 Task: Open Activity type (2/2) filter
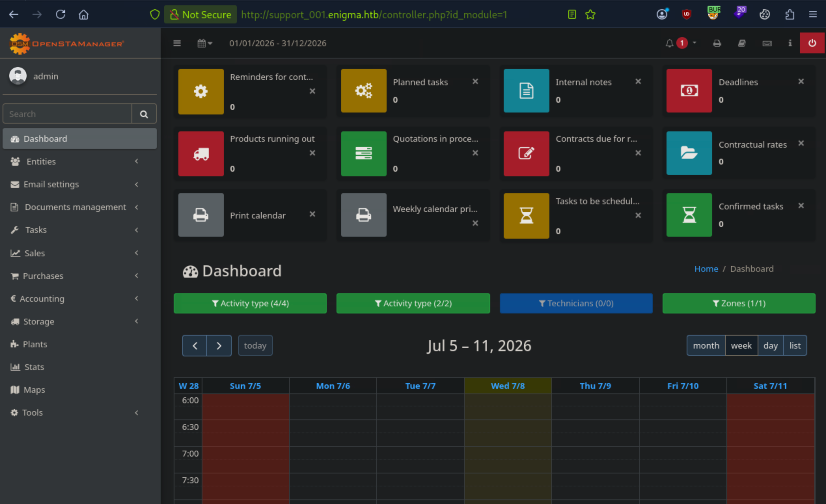click(x=413, y=303)
